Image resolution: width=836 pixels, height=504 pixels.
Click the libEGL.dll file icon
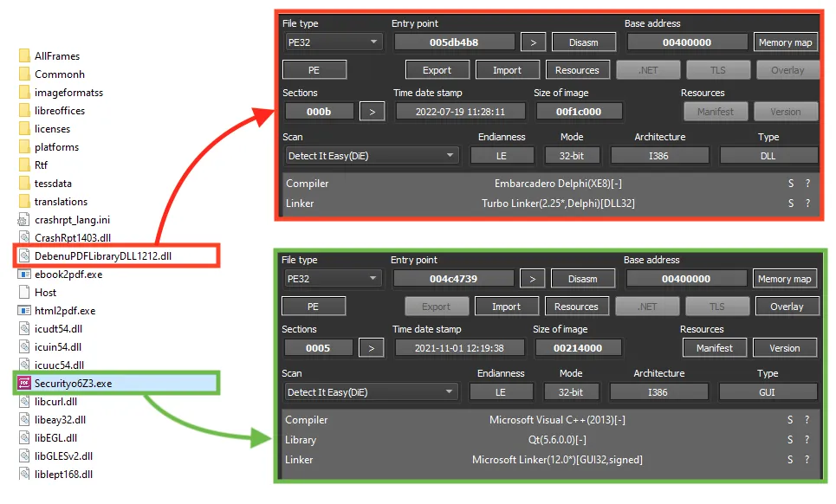pyautogui.click(x=24, y=437)
